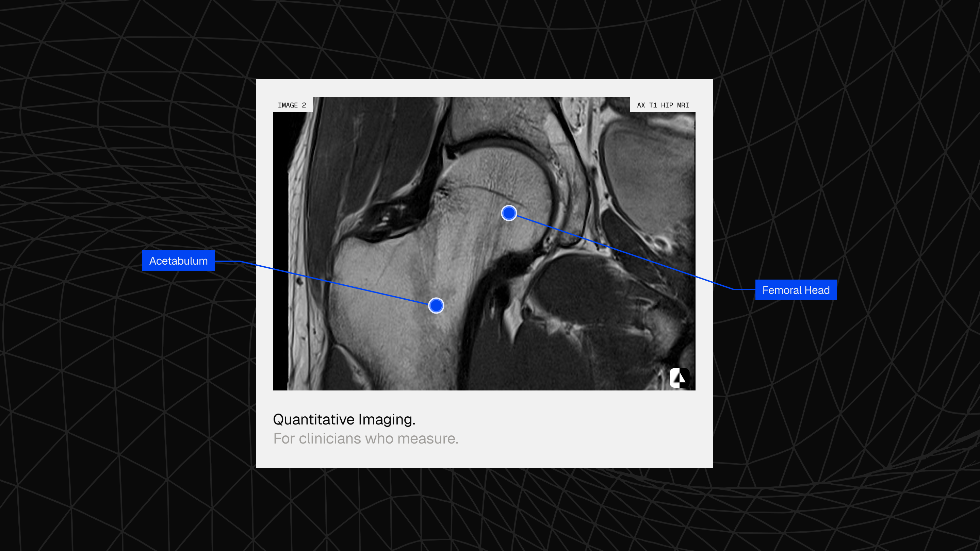980x551 pixels.
Task: Click the 'For clinicians who measure' subtitle
Action: (x=365, y=438)
